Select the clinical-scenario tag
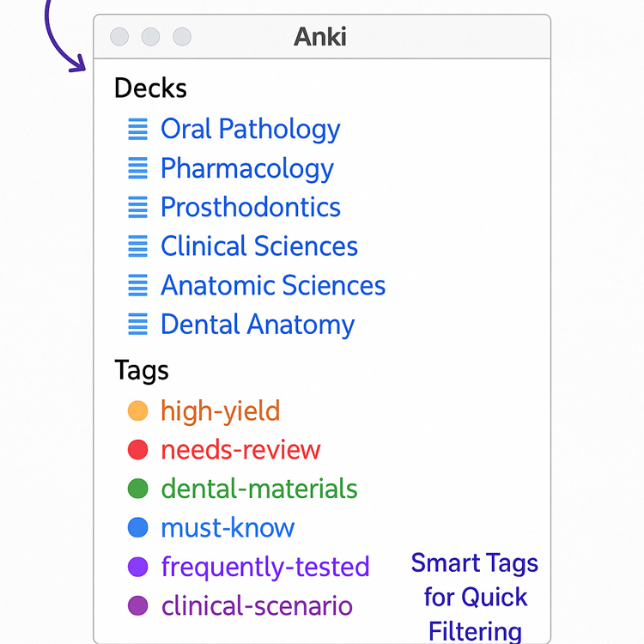 tap(257, 606)
